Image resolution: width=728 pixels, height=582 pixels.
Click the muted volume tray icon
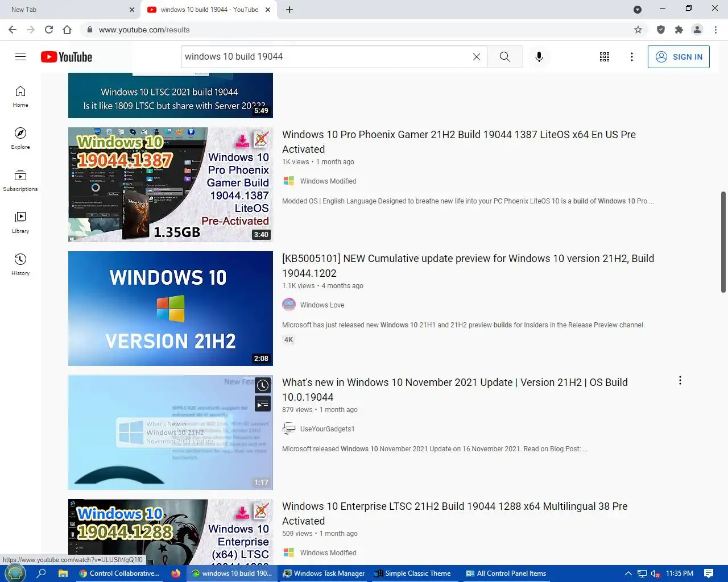tap(655, 573)
